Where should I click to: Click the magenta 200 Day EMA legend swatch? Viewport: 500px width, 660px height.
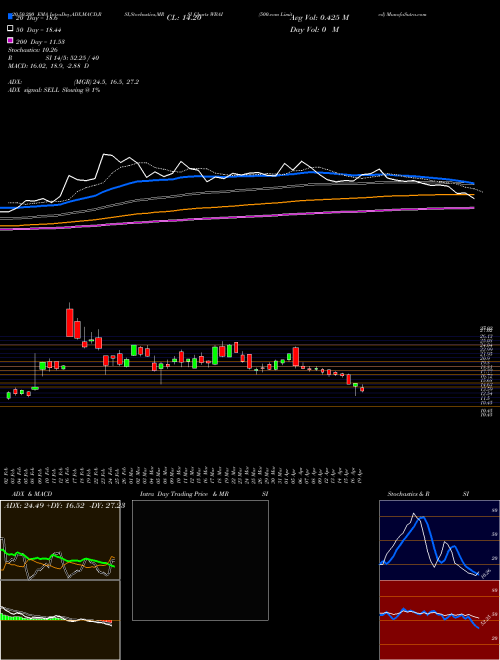(x=10, y=41)
